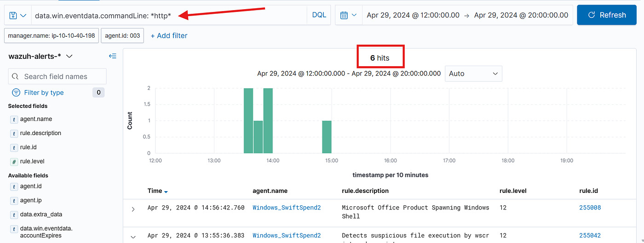Click the rule.description column header
644x243 pixels.
point(365,191)
